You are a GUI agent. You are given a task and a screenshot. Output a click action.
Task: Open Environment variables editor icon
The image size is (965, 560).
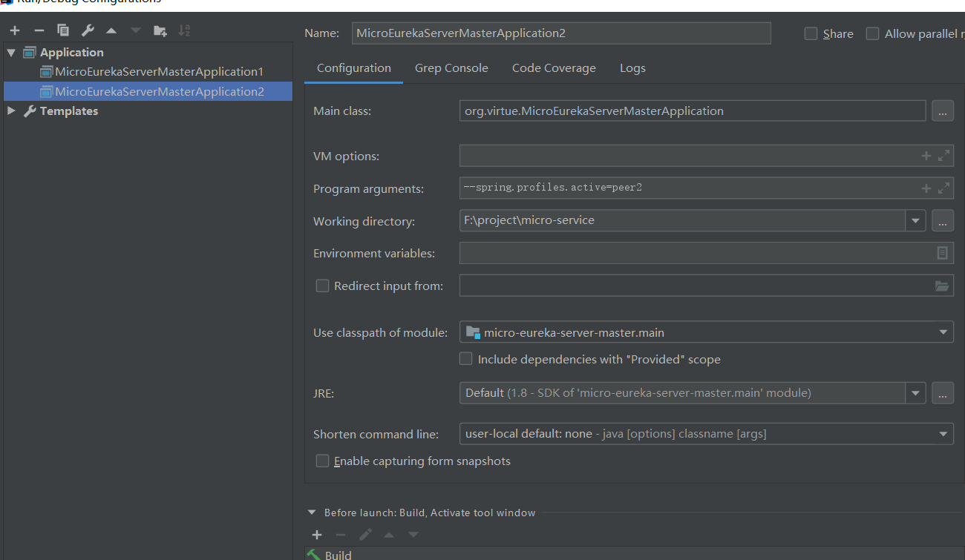pyautogui.click(x=942, y=253)
